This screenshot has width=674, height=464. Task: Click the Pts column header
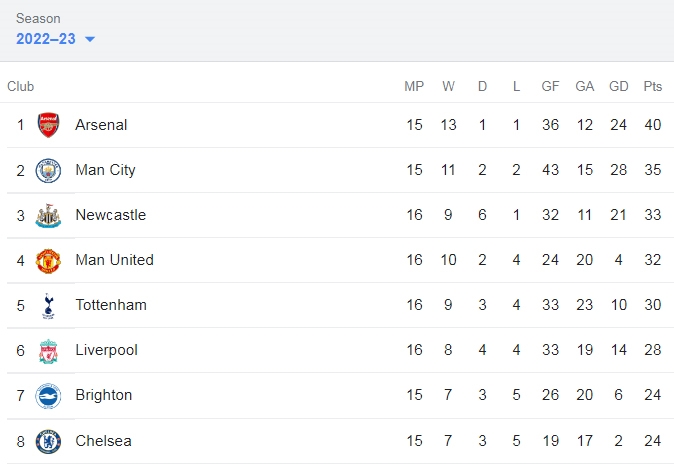point(653,86)
